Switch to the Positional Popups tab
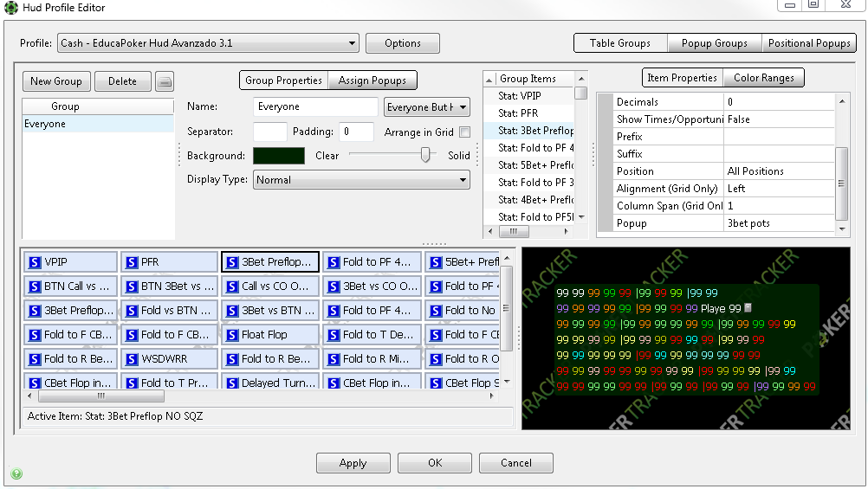The width and height of the screenshot is (868, 489). coord(809,43)
